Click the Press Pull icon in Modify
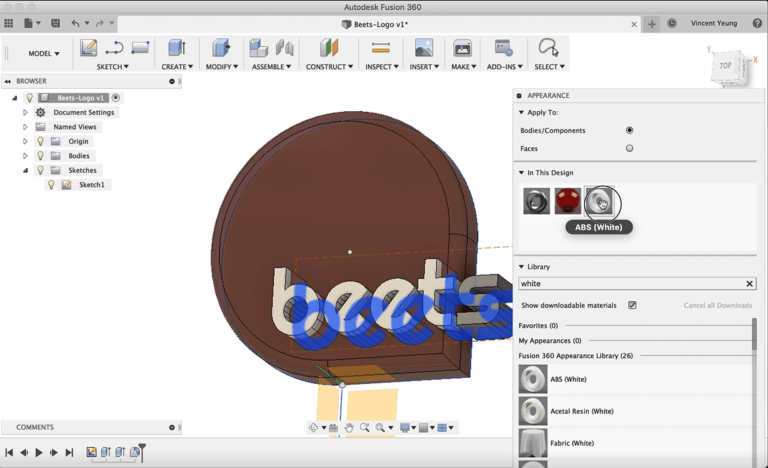Screen dimensions: 768x468 point(221,48)
